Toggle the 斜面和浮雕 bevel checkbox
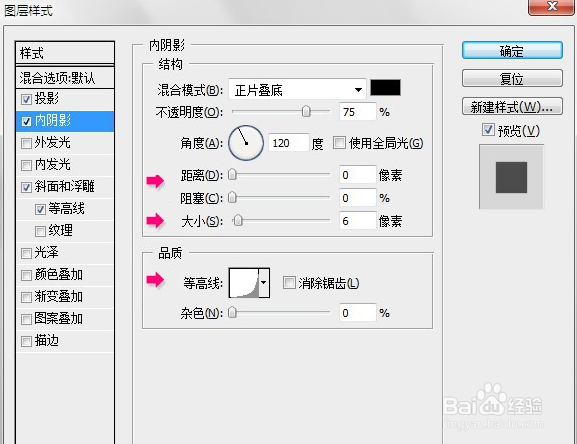The width and height of the screenshot is (577, 444). (x=26, y=188)
